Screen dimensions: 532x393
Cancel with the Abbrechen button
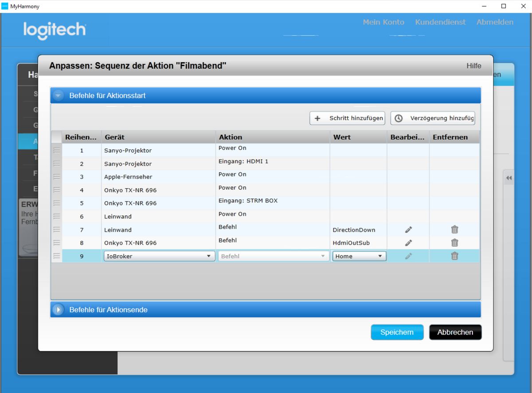(455, 332)
